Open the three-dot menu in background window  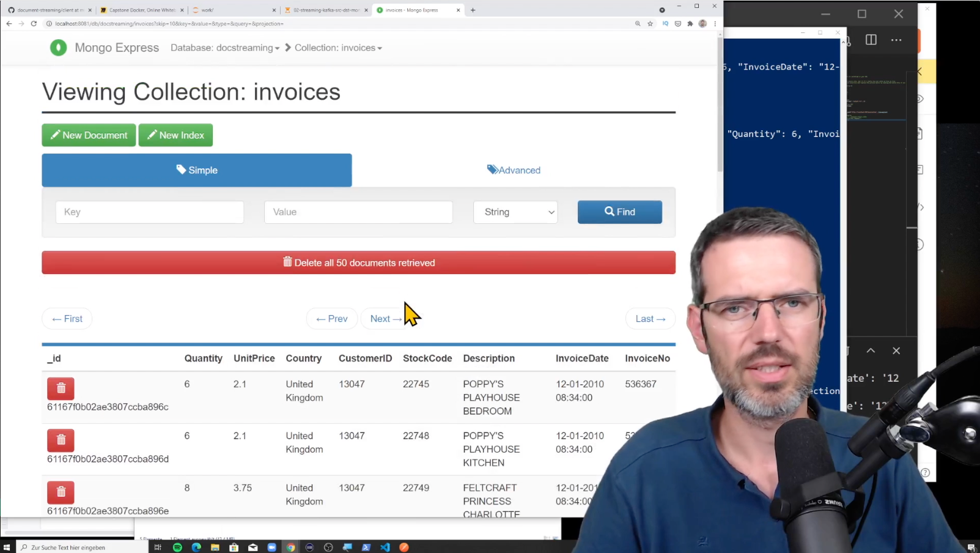pos(896,40)
